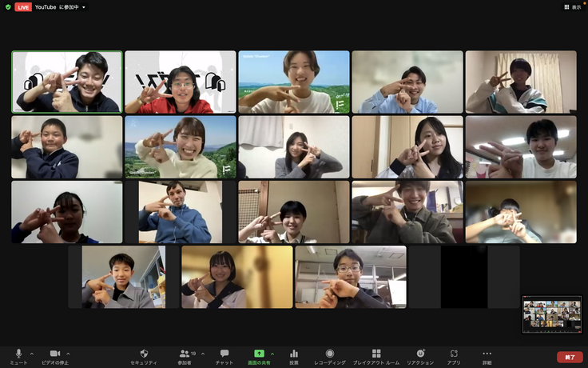Image resolution: width=588 pixels, height=368 pixels.
Task: Click the gallery preview thumbnail at bottom right
Action: (552, 314)
